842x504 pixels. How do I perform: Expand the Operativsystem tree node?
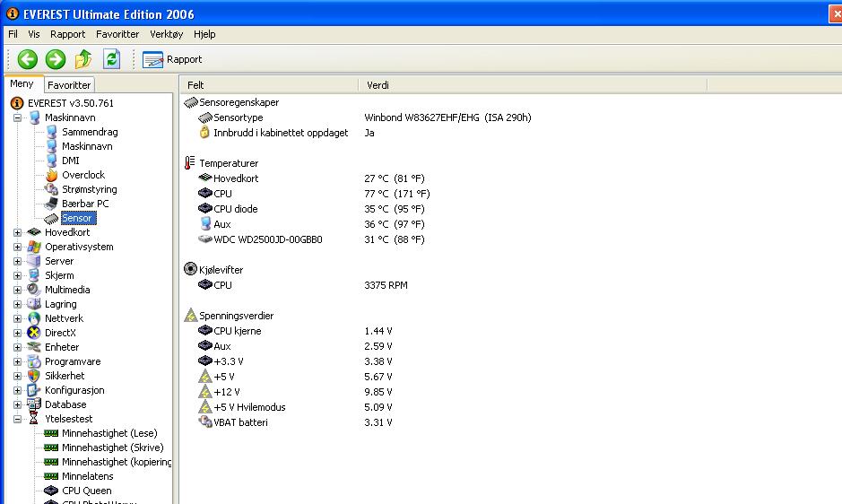pyautogui.click(x=17, y=247)
